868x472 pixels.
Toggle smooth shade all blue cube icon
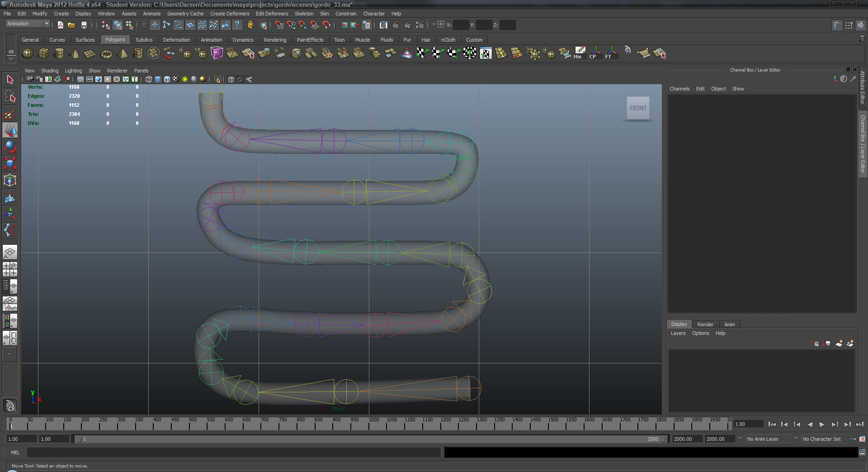158,79
